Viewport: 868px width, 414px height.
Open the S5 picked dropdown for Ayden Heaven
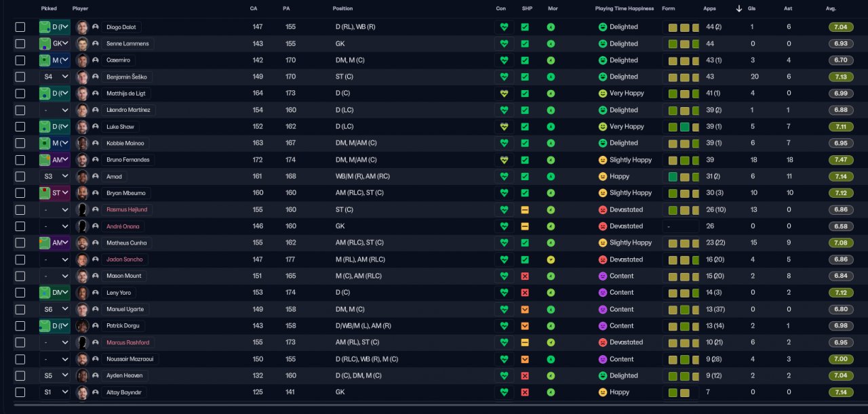click(54, 375)
